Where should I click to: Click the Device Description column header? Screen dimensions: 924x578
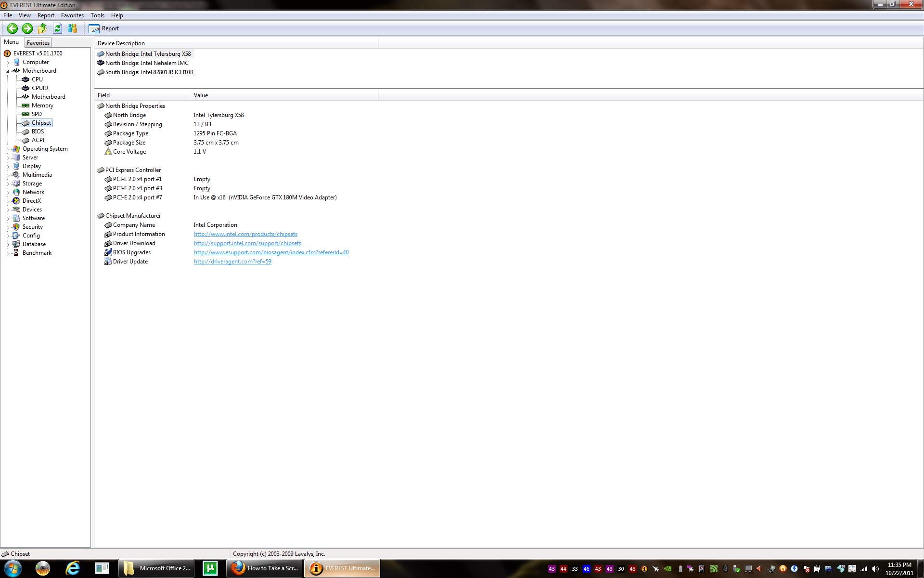236,43
